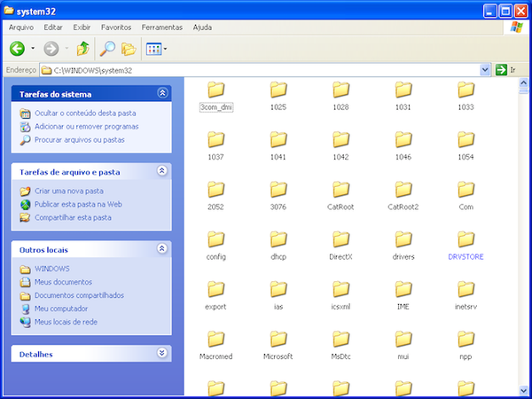
Task: Select the mui folder icon
Action: click(403, 339)
